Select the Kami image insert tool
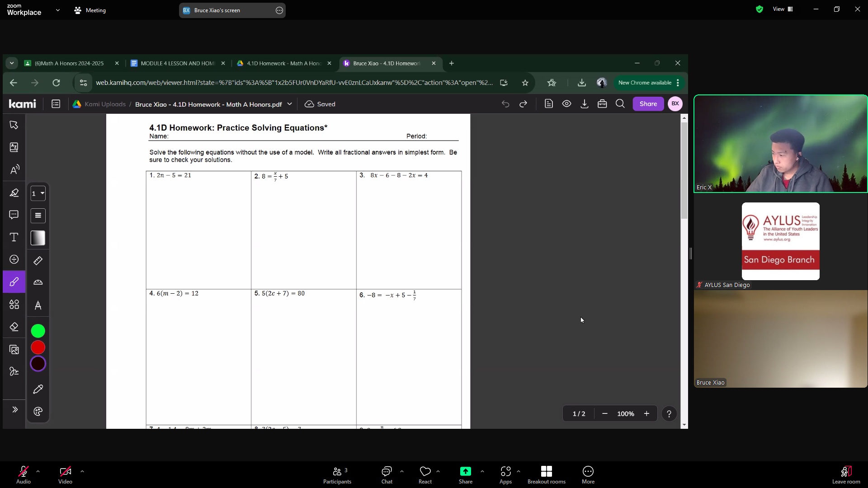 click(x=14, y=349)
